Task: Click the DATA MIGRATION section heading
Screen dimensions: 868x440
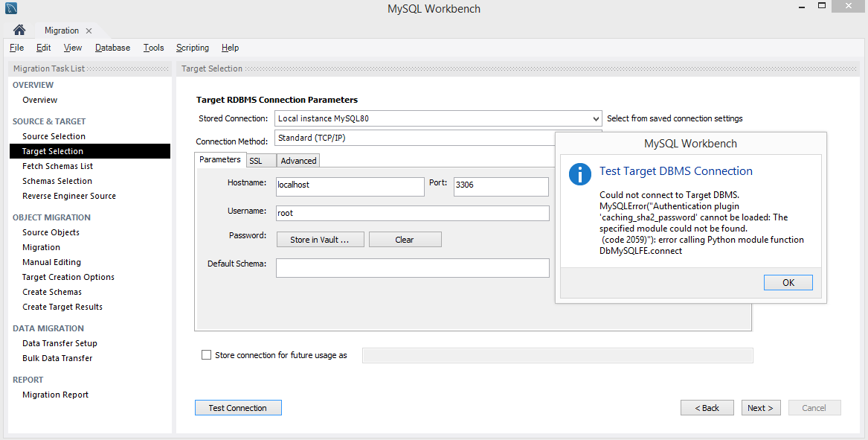Action: (48, 328)
